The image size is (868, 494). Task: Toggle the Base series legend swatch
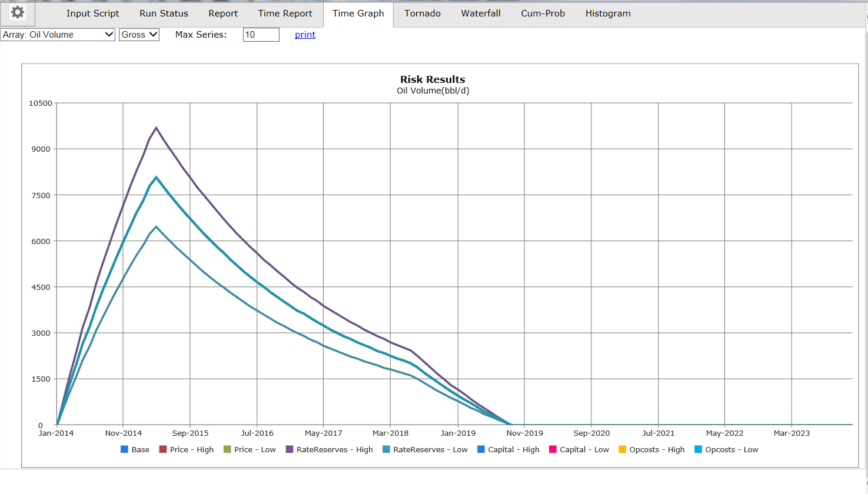tap(124, 449)
